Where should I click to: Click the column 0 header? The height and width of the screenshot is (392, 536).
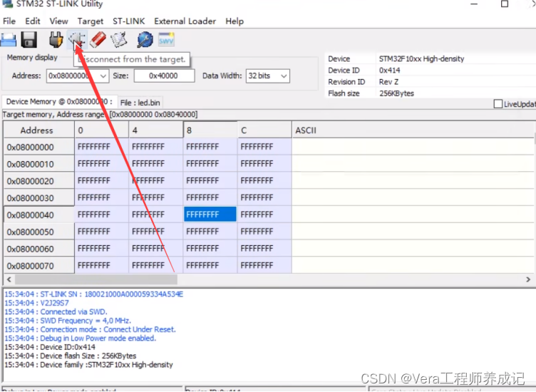click(x=101, y=130)
